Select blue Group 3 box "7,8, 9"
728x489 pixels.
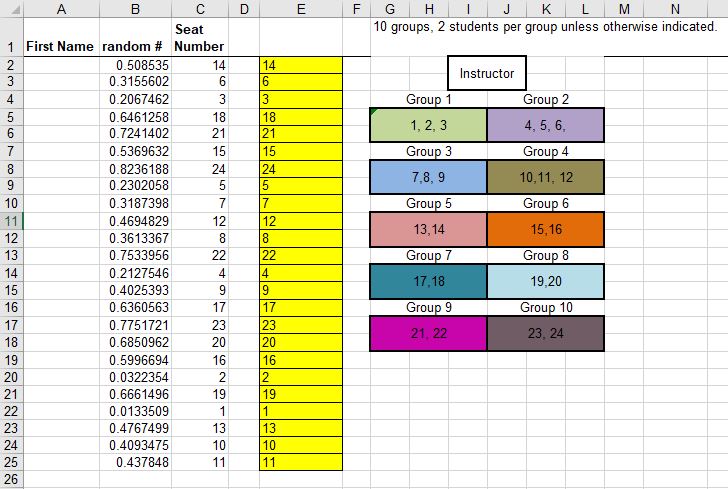428,176
